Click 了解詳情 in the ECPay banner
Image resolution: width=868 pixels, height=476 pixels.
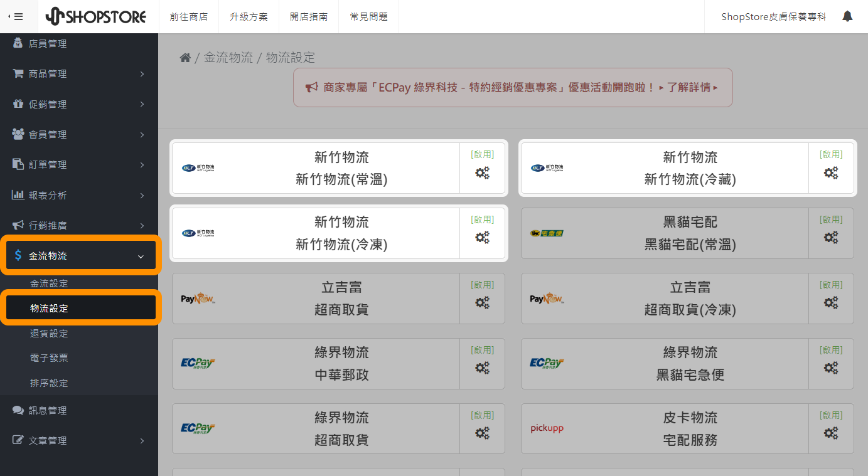[688, 87]
